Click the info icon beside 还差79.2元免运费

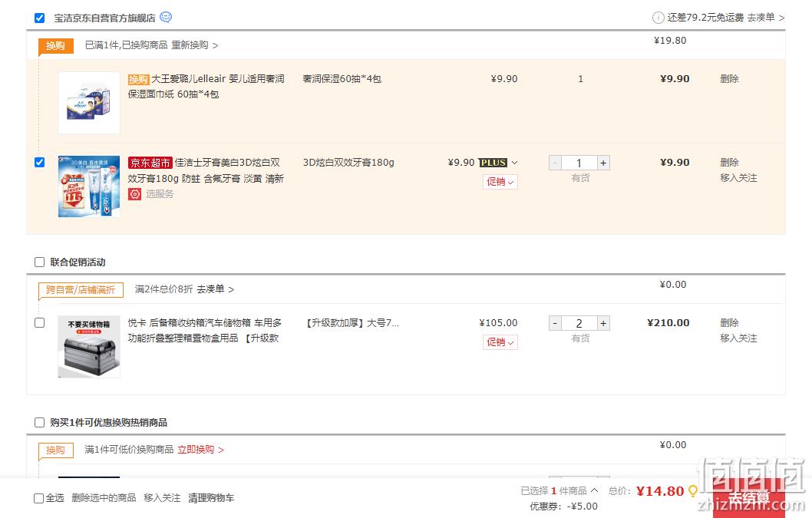pos(658,18)
